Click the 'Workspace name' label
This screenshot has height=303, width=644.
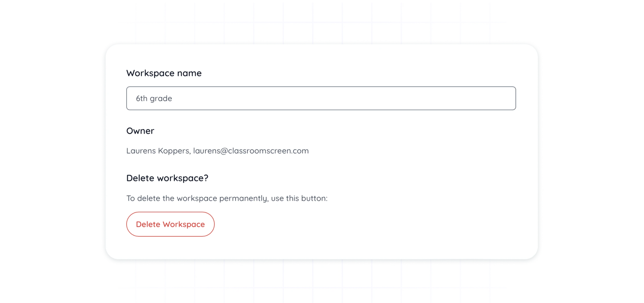(164, 73)
